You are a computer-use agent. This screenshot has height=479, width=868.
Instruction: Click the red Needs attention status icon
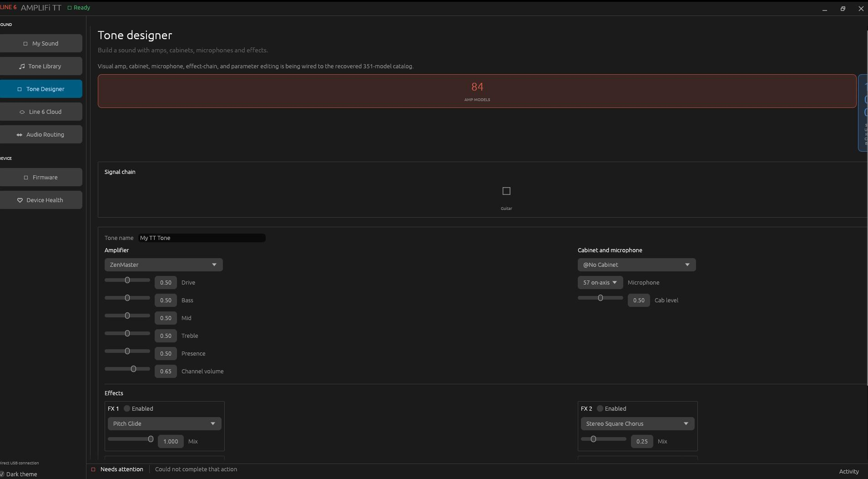click(x=93, y=469)
